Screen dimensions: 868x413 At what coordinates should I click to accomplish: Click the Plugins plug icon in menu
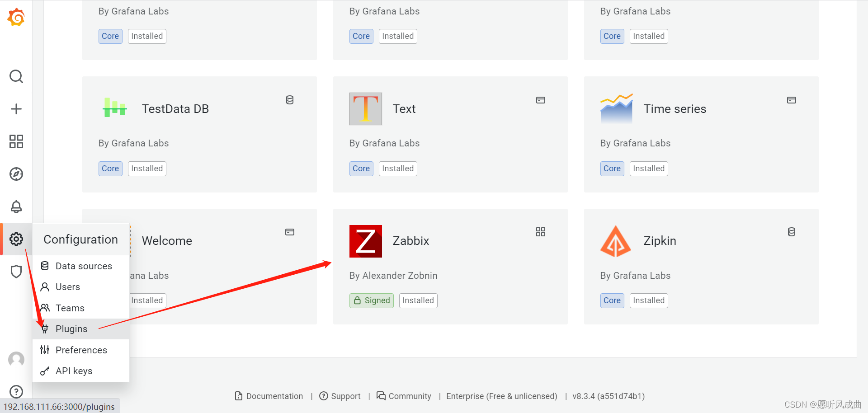coord(45,329)
